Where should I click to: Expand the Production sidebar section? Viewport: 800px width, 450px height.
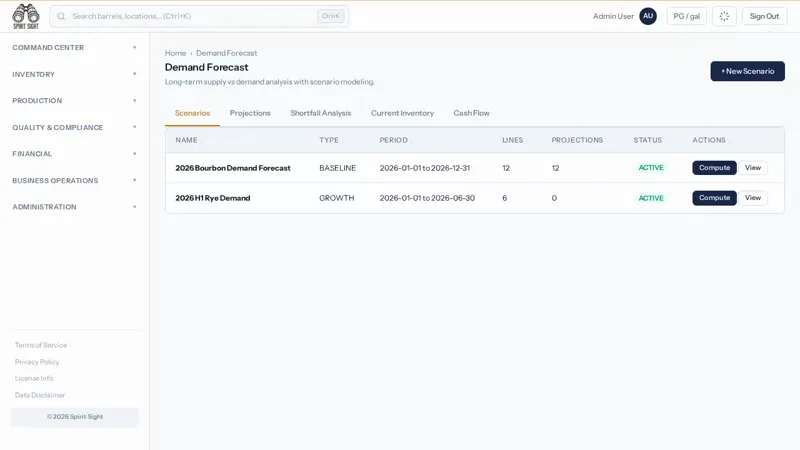click(x=74, y=101)
